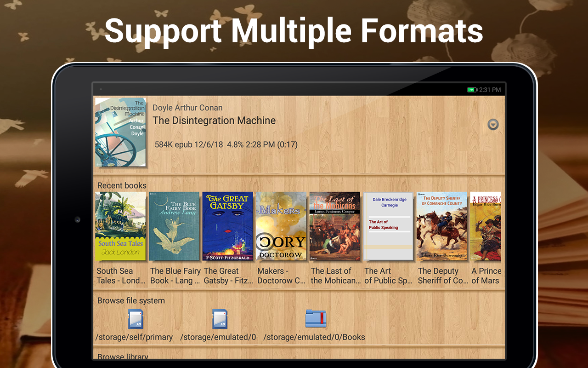Open The Disintegration Machine cover thumbnail
This screenshot has height=368, width=588.
tap(120, 132)
